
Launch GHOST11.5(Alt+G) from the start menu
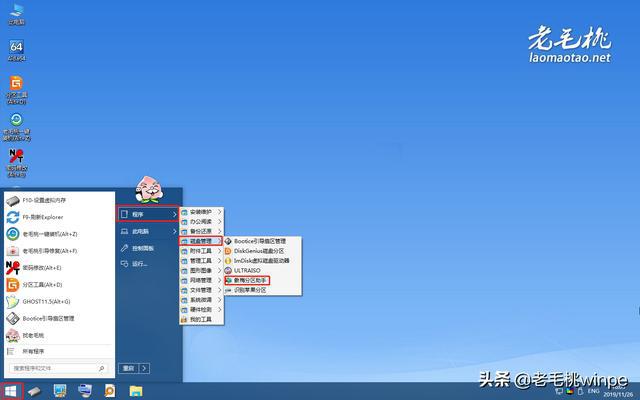(59, 302)
